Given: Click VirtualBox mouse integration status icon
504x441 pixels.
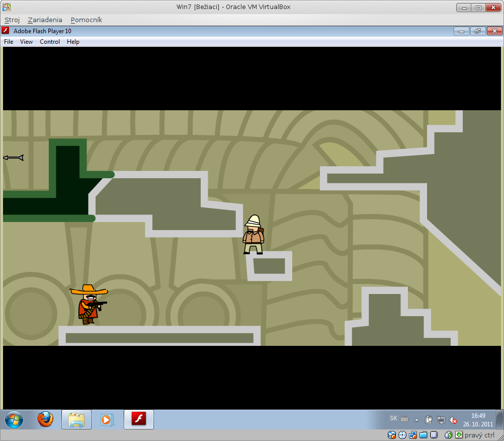Looking at the screenshot, I should [448, 435].
